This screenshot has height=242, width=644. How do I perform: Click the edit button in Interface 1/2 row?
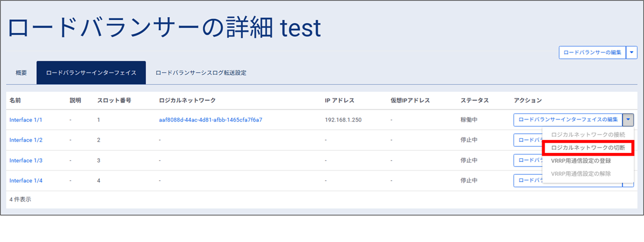tap(528, 140)
